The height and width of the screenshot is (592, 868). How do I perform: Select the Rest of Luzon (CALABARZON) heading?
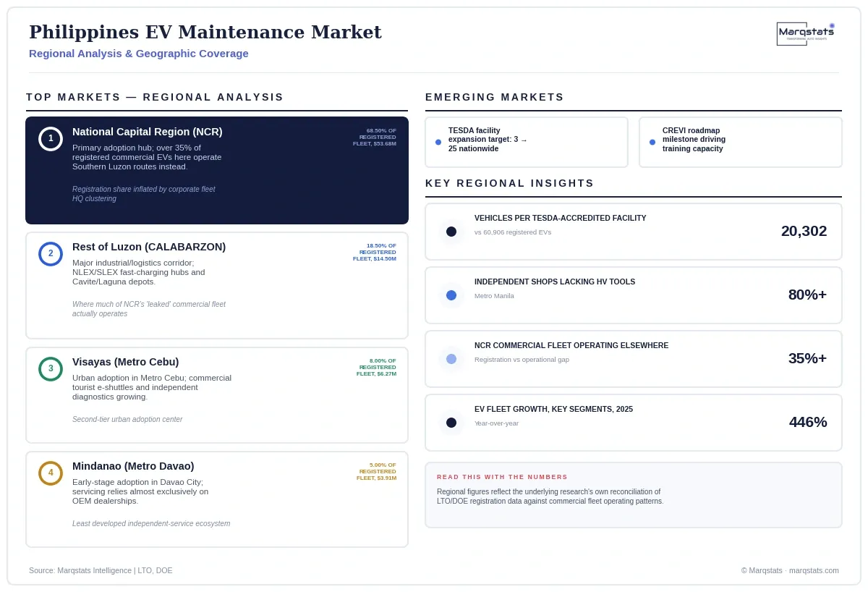point(149,247)
